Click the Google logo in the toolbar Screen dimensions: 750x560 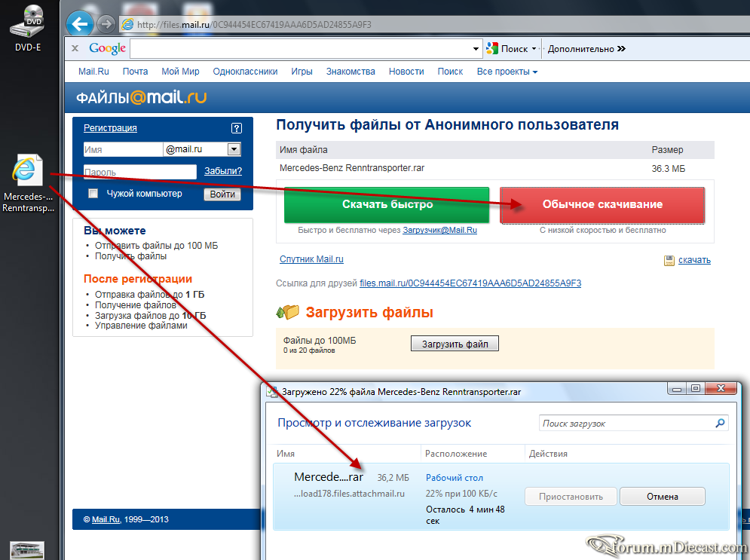pos(108,48)
